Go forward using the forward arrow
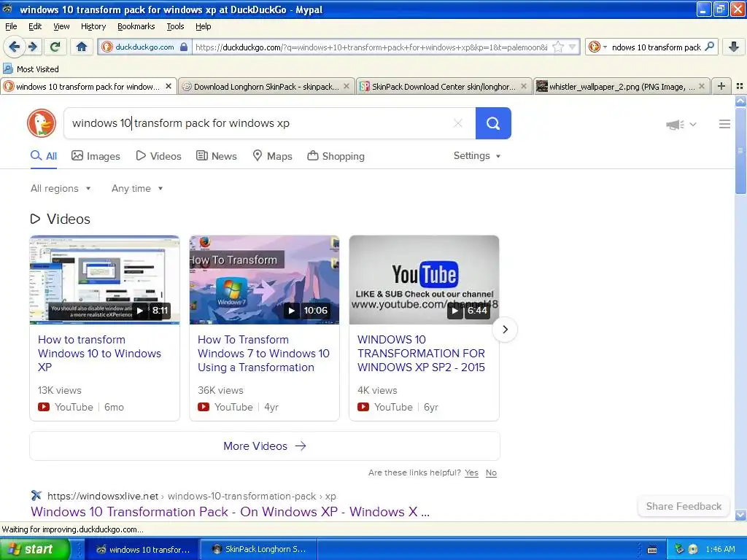The image size is (747, 560). click(33, 47)
